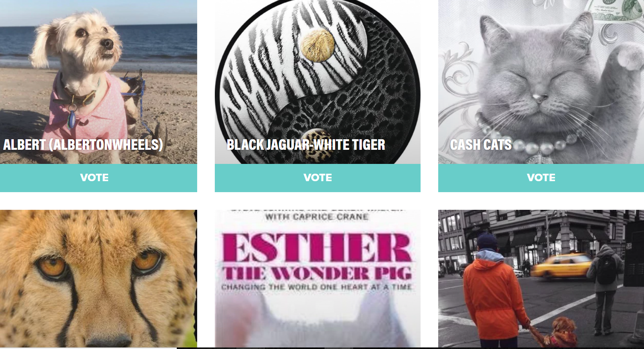Select the gray cat with pearls photo
Viewport: 644px width, 349px height.
coord(541,82)
